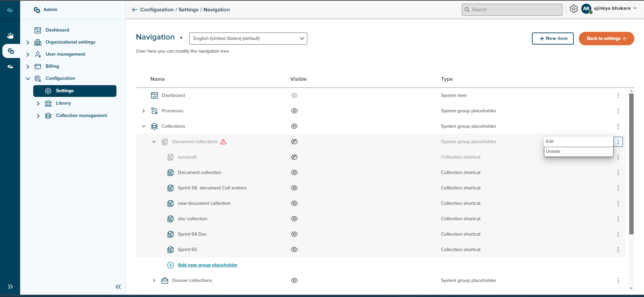Collapse the sidebar with double-chevron icon
The image size is (644, 297).
118,287
